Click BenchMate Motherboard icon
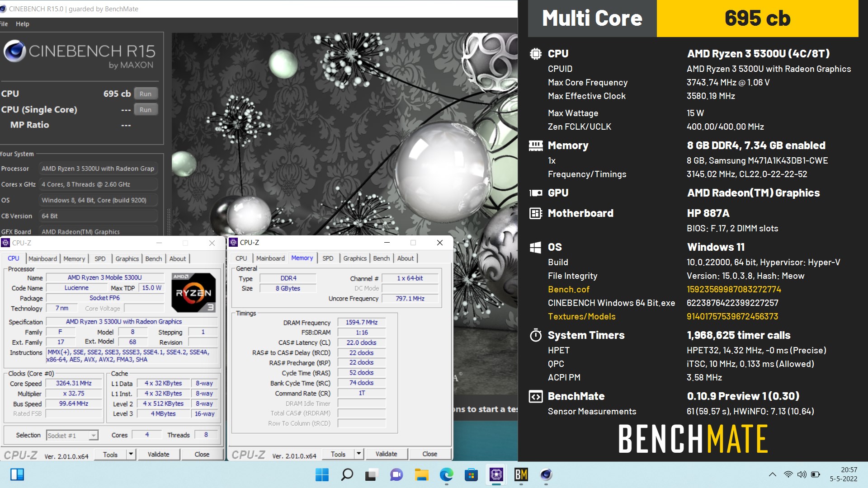Screen dimensions: 868x488 (536, 213)
